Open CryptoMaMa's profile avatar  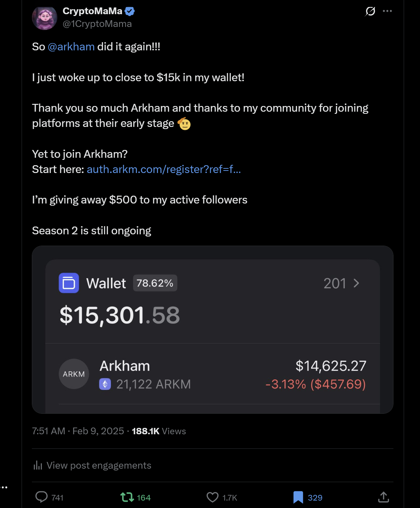(45, 17)
